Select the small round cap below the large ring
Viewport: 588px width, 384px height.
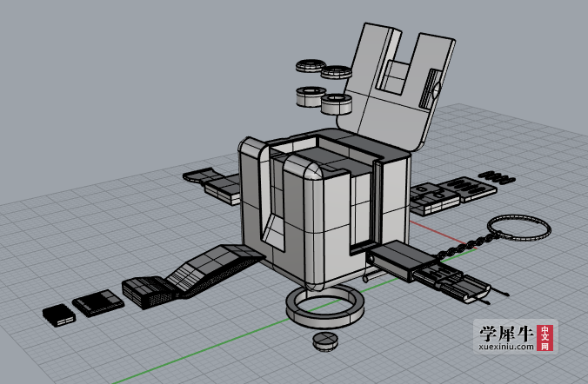(325, 341)
